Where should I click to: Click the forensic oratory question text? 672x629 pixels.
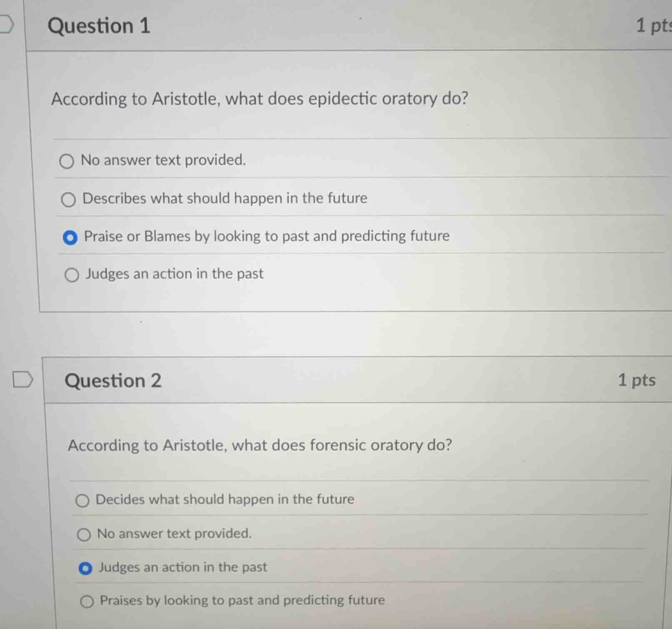pos(260,445)
